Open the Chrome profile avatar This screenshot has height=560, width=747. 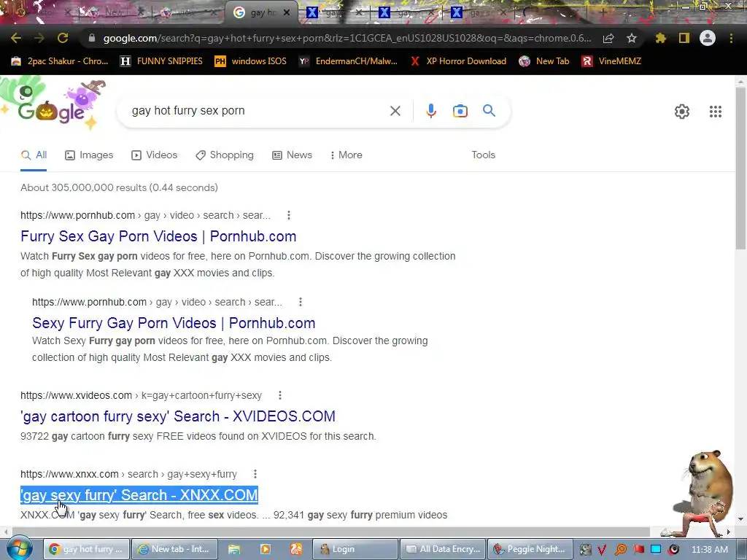(x=708, y=38)
